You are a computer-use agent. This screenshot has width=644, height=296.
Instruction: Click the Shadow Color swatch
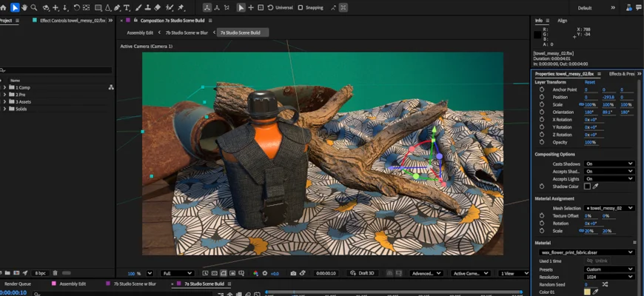tap(587, 186)
